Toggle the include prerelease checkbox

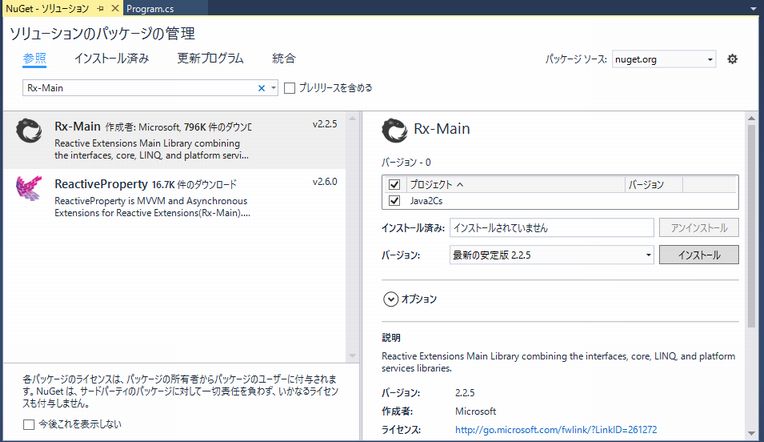pyautogui.click(x=290, y=88)
